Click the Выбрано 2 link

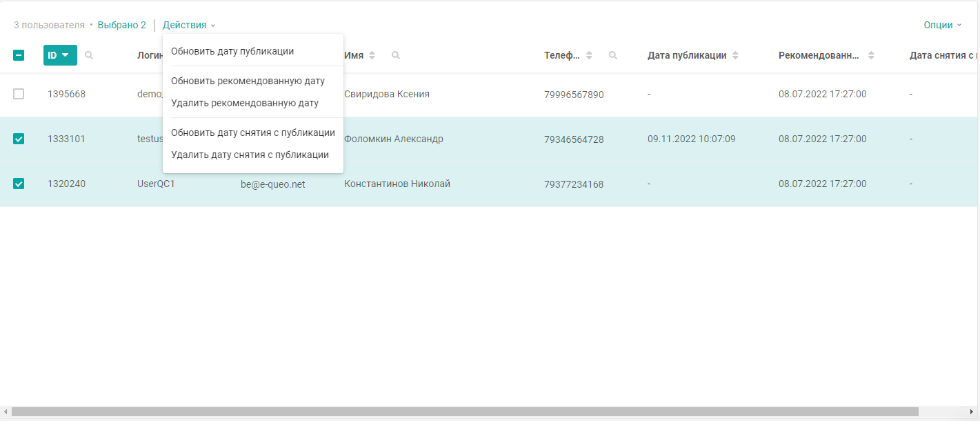[122, 25]
